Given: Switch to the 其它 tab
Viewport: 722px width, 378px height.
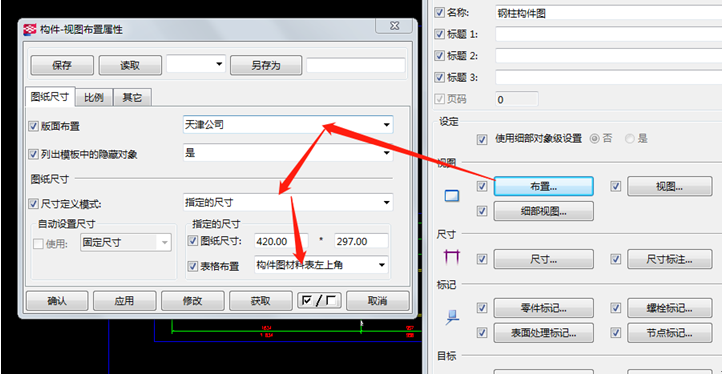Looking at the screenshot, I should point(132,98).
